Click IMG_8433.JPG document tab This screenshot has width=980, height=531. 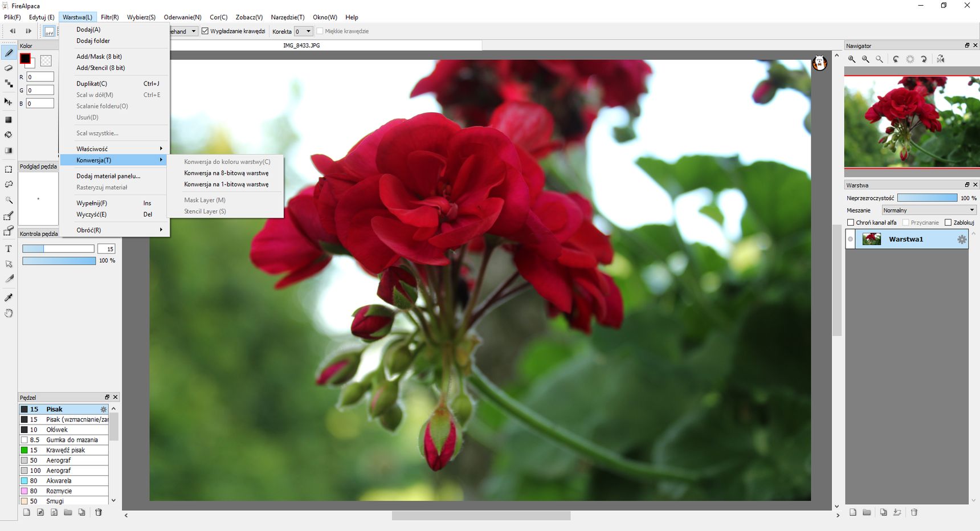coord(301,46)
